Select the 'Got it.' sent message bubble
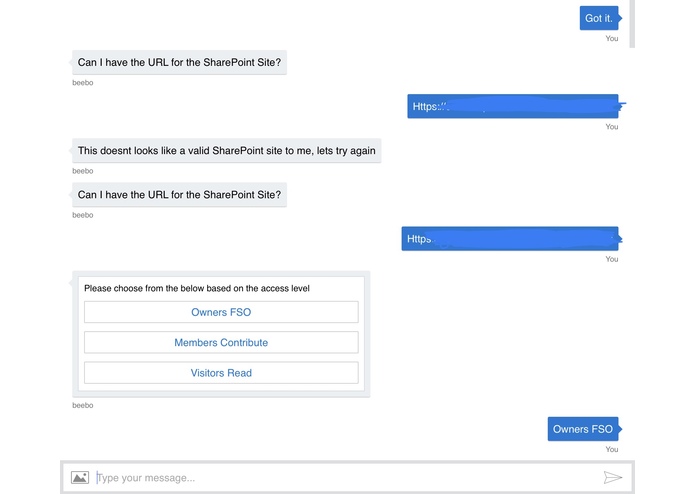The image size is (695, 494). coord(599,18)
